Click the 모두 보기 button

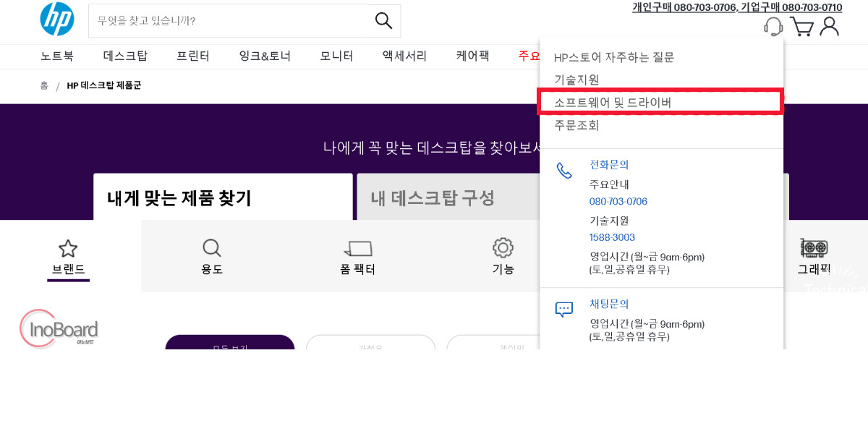[x=230, y=343]
